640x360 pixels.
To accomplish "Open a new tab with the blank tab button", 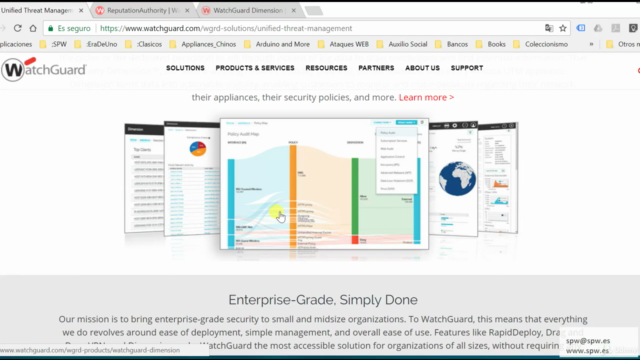I will (x=314, y=11).
